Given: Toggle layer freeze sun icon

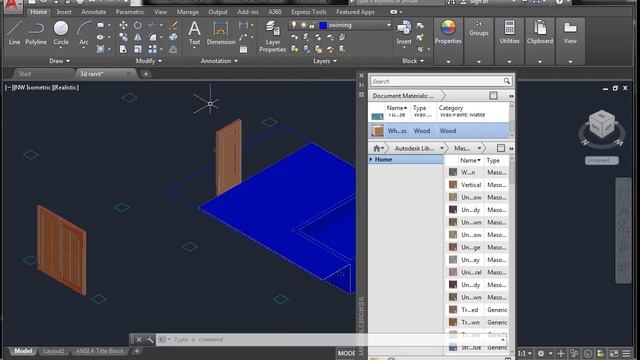Looking at the screenshot, I should (x=303, y=25).
